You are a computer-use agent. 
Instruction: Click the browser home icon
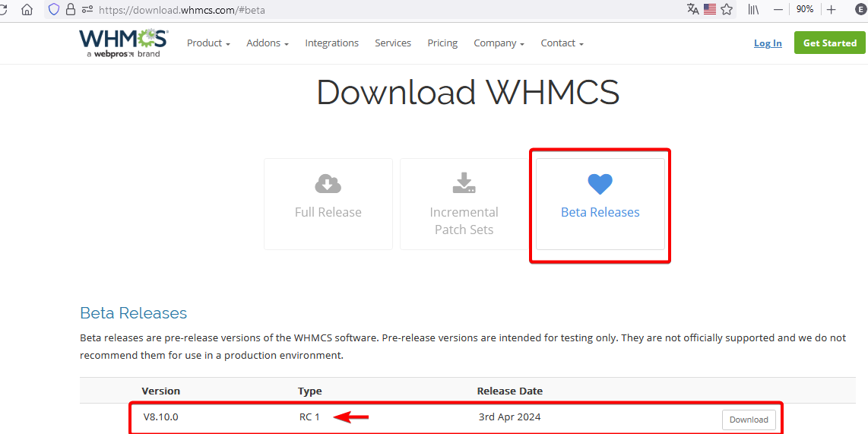(x=27, y=9)
